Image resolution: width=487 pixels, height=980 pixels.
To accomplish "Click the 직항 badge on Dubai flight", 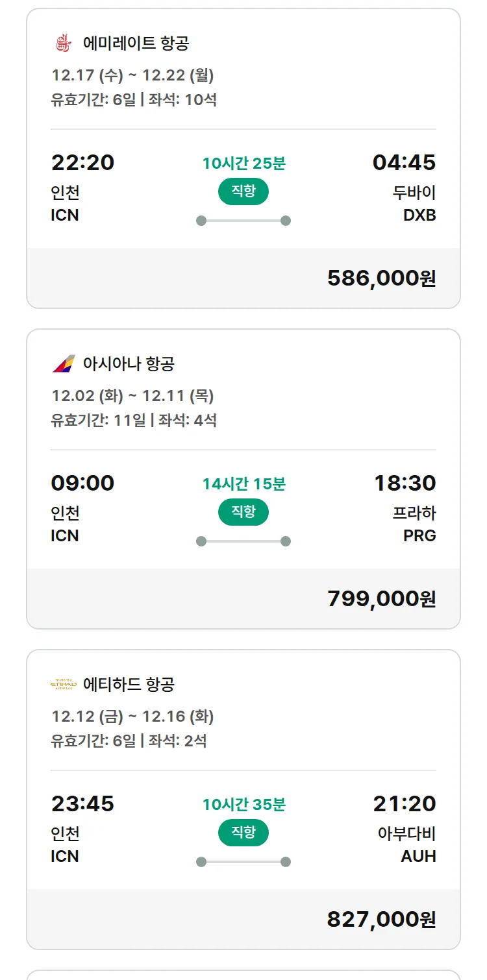I will 243,191.
